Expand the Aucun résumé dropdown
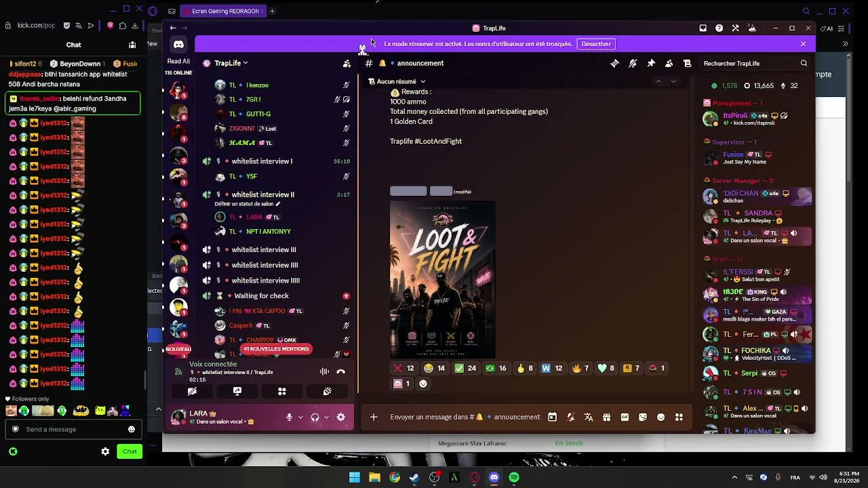868x488 pixels. (397, 81)
